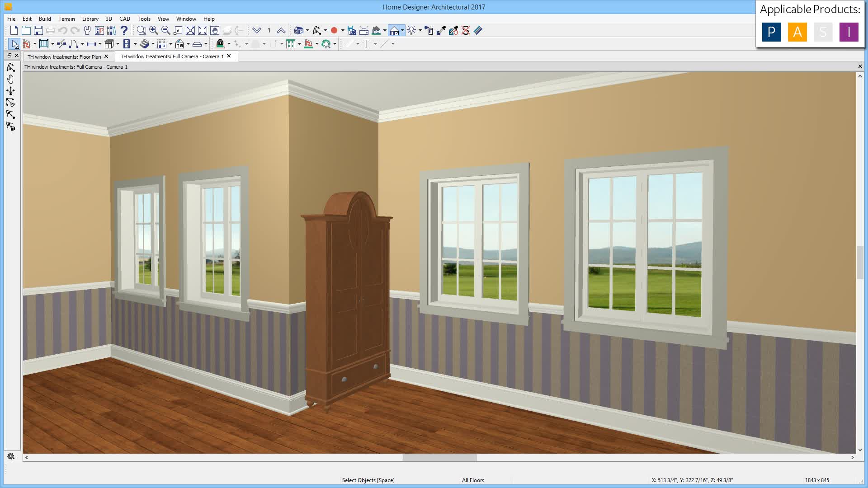Click the Help question mark icon
This screenshot has height=488, width=868.
pyautogui.click(x=124, y=31)
